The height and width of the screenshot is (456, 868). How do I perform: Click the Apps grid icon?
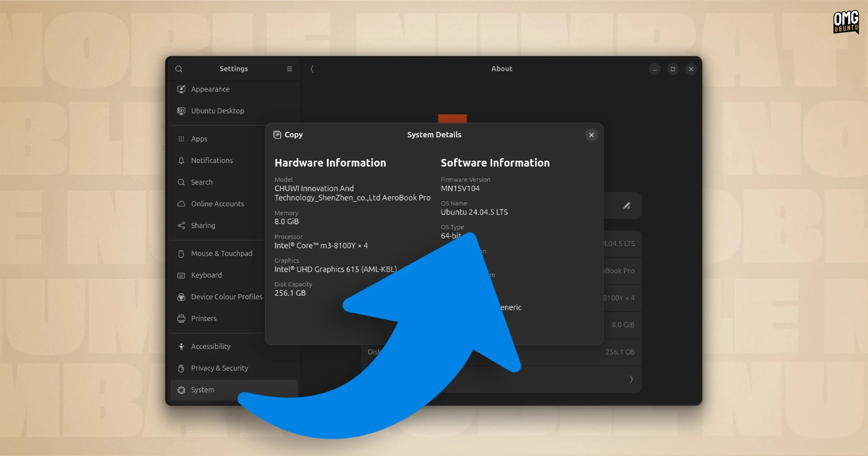pos(181,139)
